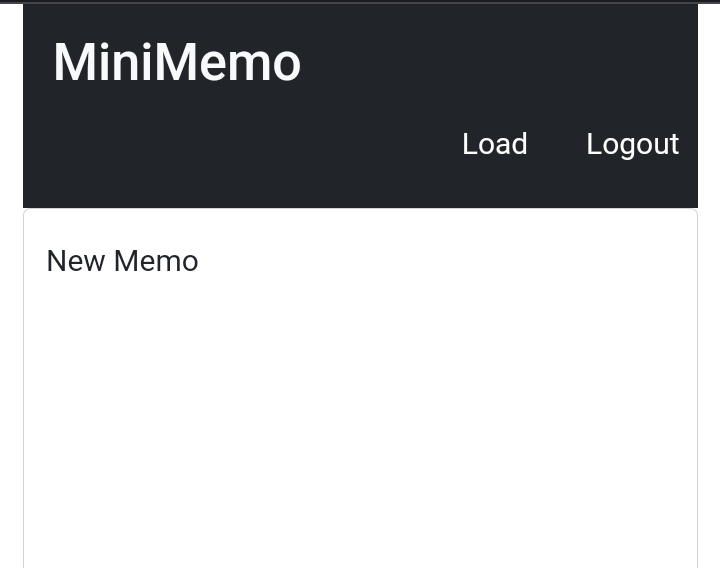Screen dimensions: 720x568
Task: Click inside the New Memo placeholder text
Action: point(122,261)
